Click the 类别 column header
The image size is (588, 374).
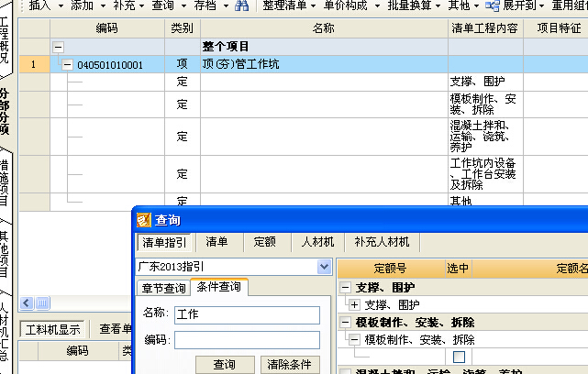pyautogui.click(x=183, y=28)
